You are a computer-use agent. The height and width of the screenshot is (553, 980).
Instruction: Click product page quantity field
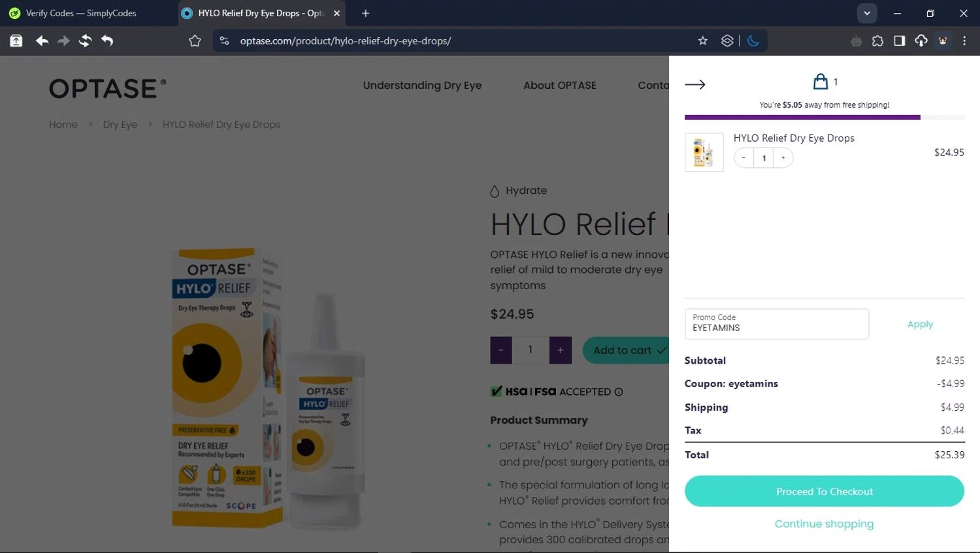pos(531,350)
